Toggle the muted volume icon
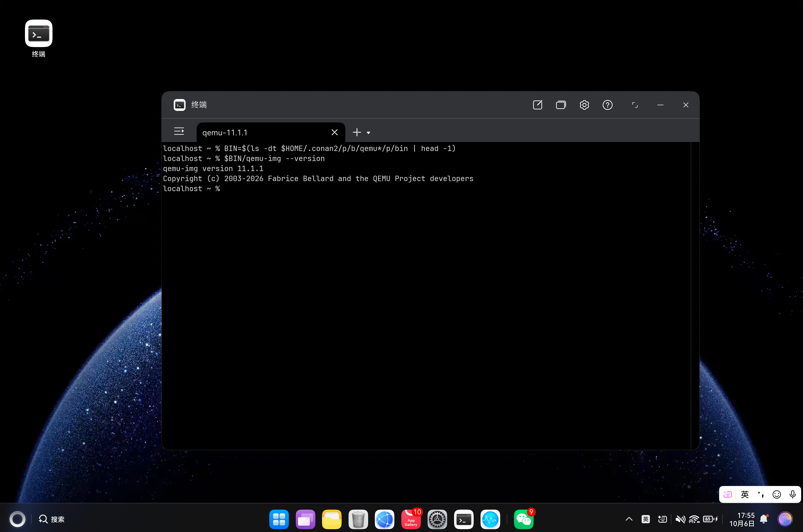The width and height of the screenshot is (803, 532). click(680, 519)
